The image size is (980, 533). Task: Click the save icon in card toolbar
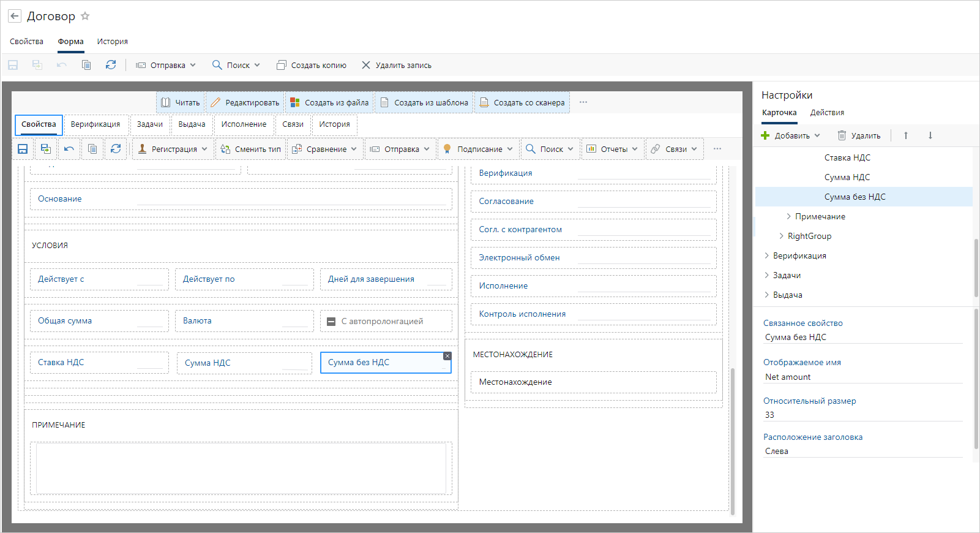23,149
